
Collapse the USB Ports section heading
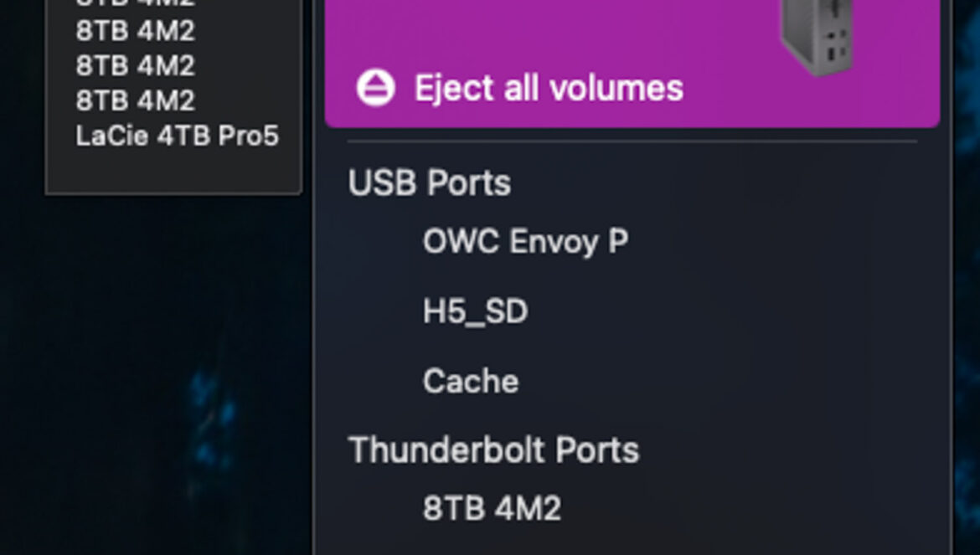tap(429, 183)
